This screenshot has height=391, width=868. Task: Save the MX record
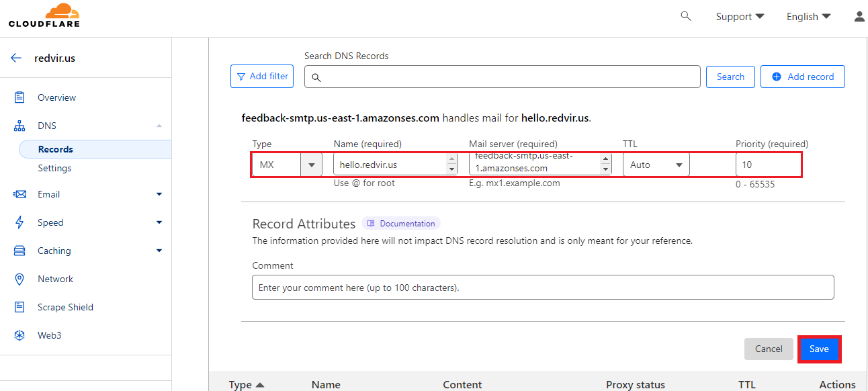(x=819, y=349)
